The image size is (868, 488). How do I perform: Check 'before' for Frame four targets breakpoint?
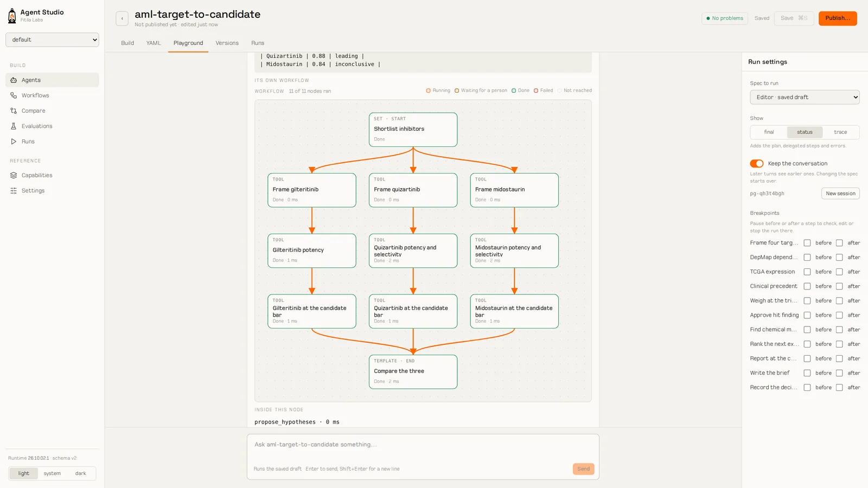807,243
